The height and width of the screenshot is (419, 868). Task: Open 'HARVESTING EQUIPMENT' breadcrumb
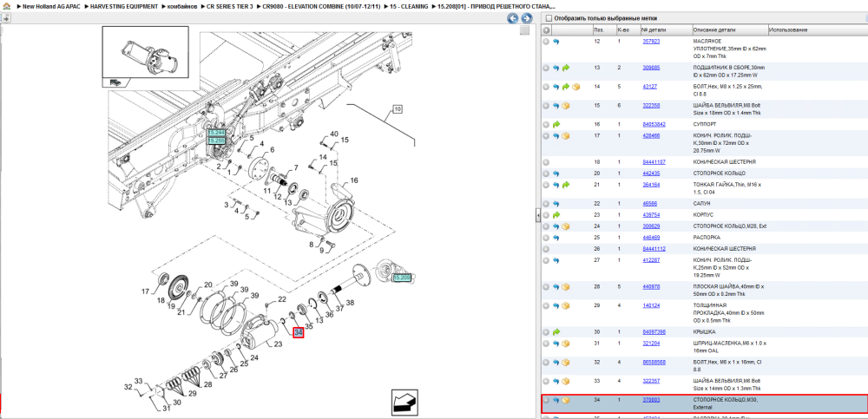click(124, 6)
